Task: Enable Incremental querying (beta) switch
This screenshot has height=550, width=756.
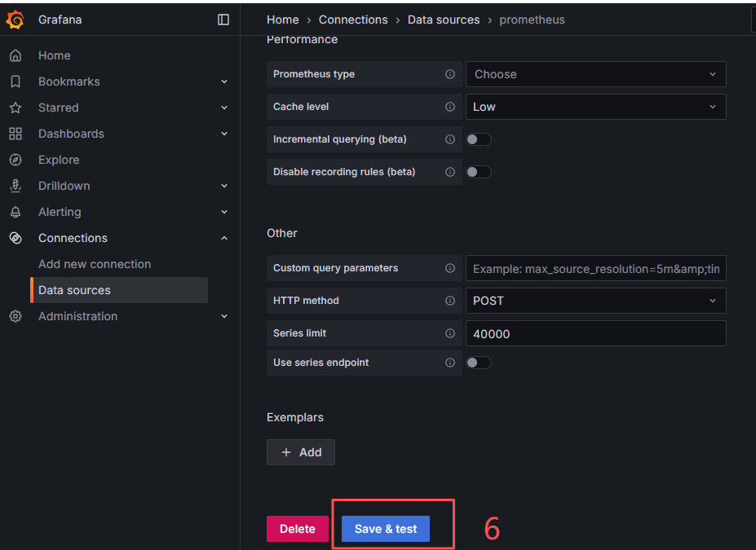Action: 479,139
